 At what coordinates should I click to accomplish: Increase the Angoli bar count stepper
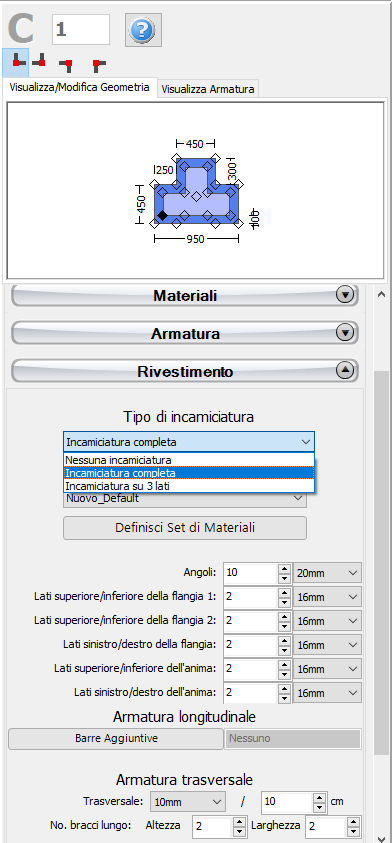[x=284, y=568]
